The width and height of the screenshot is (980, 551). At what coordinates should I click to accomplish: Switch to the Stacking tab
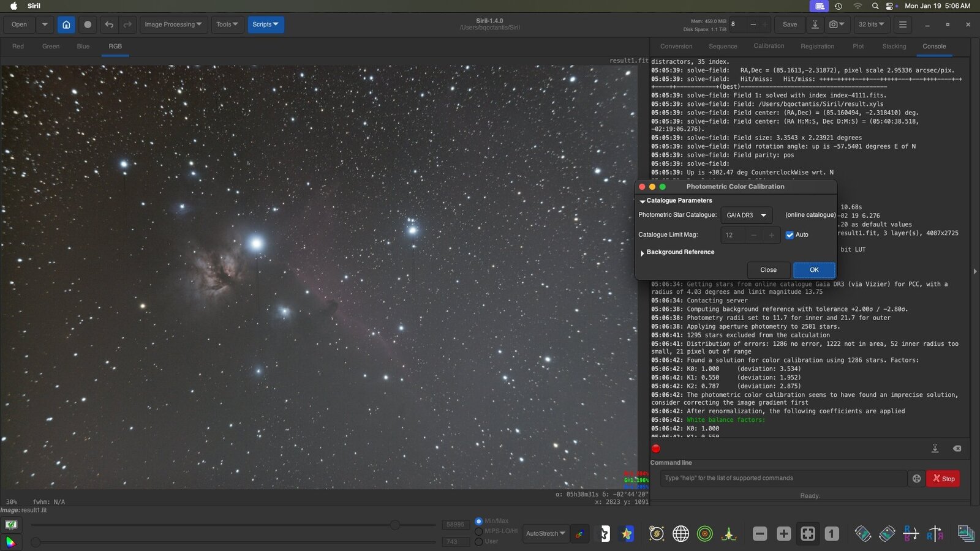(894, 47)
